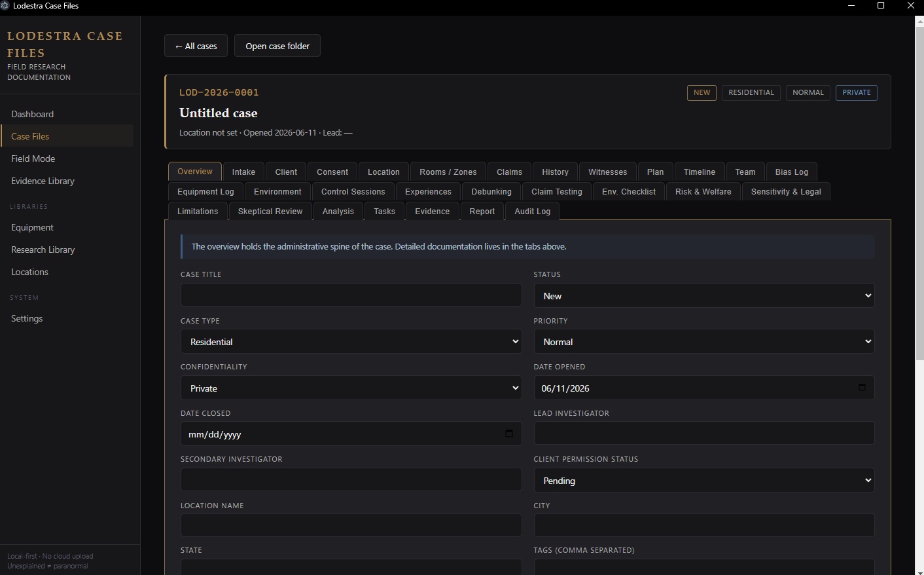Open Field Mode from the sidebar
This screenshot has width=924, height=575.
[x=67, y=158]
